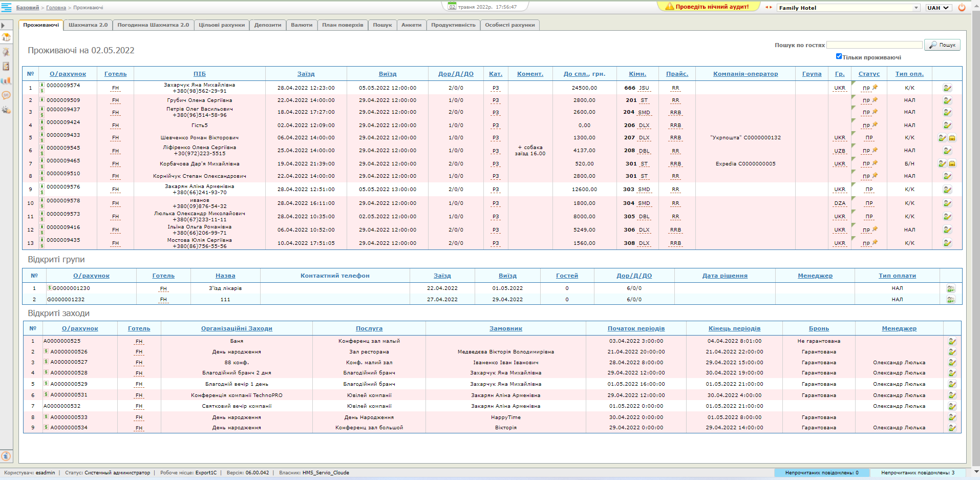Focus the Пошук по гостях input field

[x=874, y=45]
